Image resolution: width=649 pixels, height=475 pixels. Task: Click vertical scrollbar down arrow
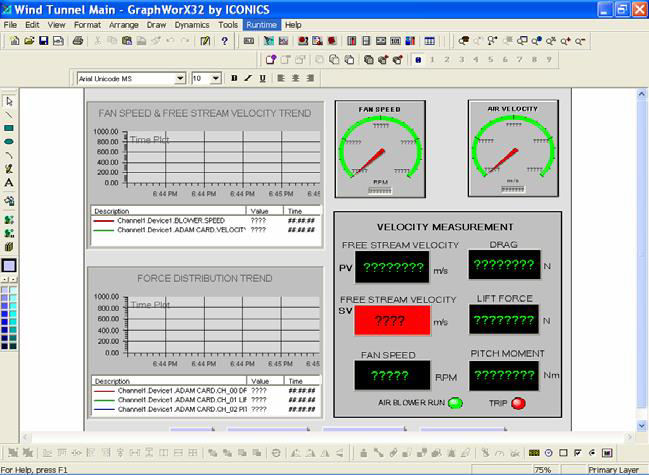[x=642, y=425]
